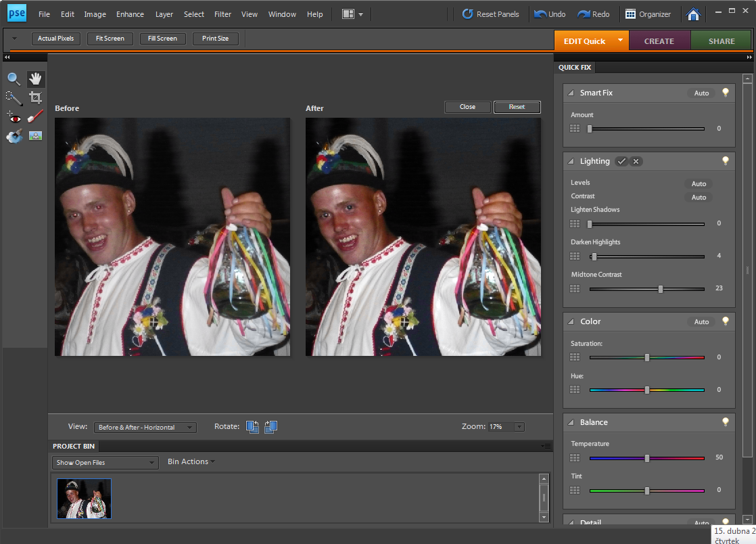Go to the Home welcome screen icon

point(693,14)
